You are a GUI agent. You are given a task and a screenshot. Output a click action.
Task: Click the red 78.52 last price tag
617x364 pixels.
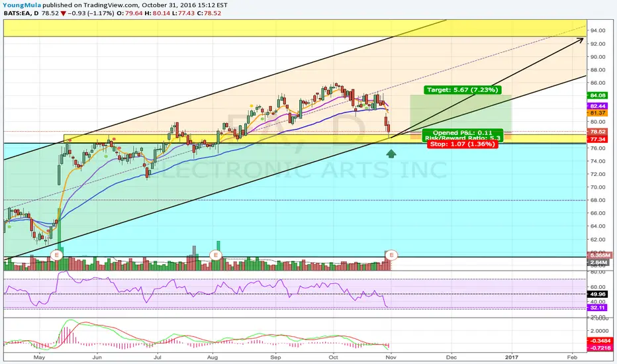pyautogui.click(x=597, y=132)
